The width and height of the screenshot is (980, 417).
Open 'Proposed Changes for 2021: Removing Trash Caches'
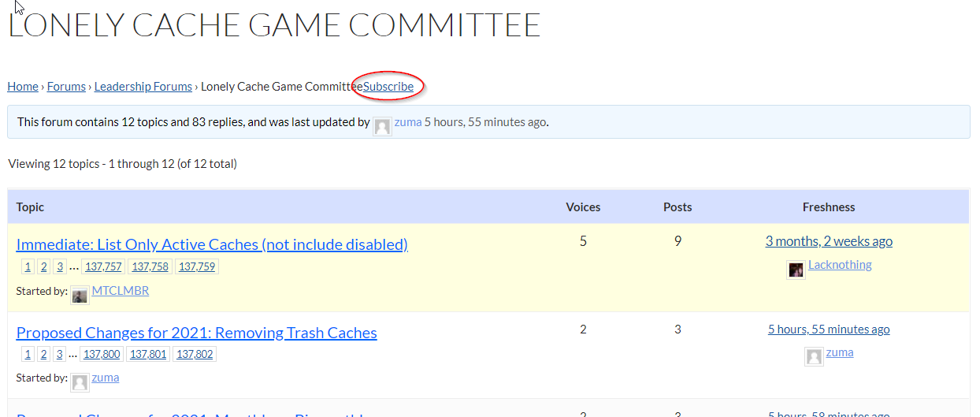click(196, 333)
